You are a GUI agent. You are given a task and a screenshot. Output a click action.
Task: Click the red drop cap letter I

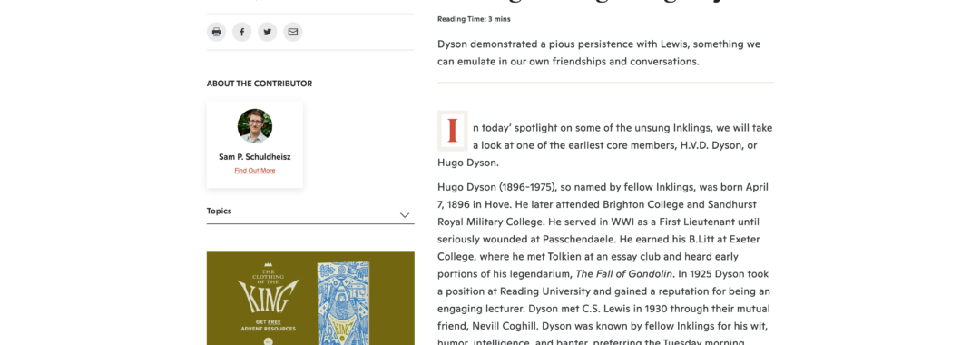[x=453, y=131]
